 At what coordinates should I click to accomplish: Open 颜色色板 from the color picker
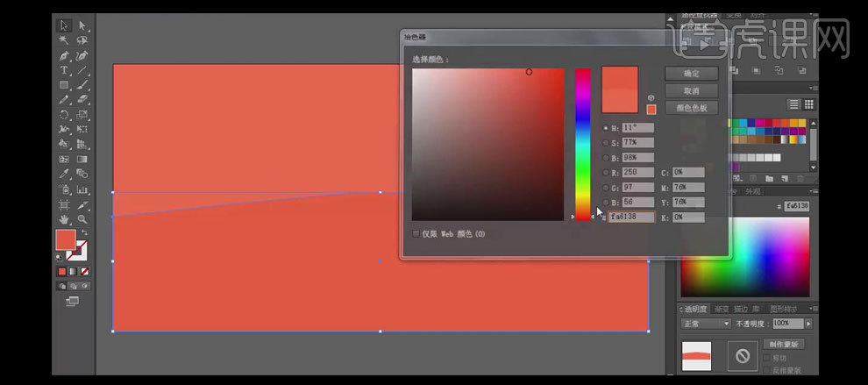[x=691, y=108]
